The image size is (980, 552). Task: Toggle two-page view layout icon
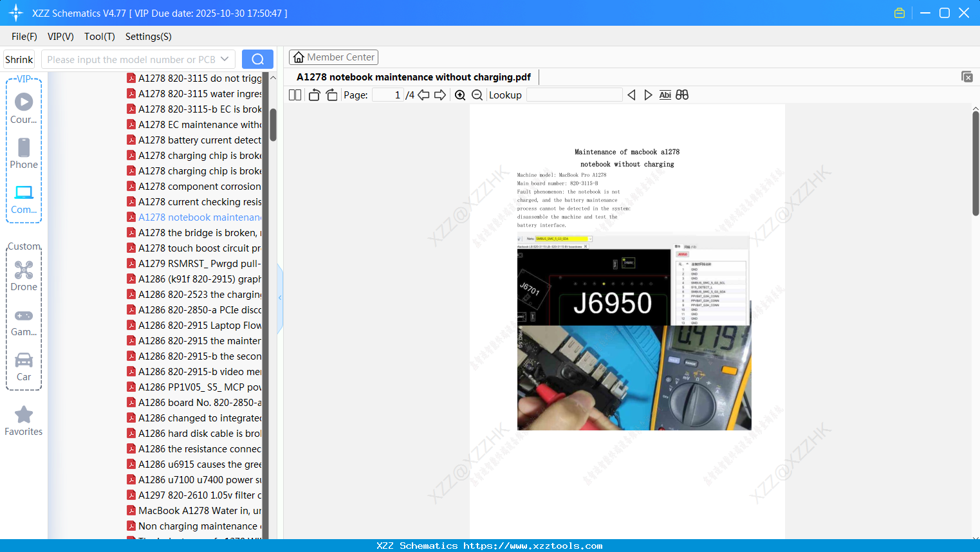(x=295, y=95)
